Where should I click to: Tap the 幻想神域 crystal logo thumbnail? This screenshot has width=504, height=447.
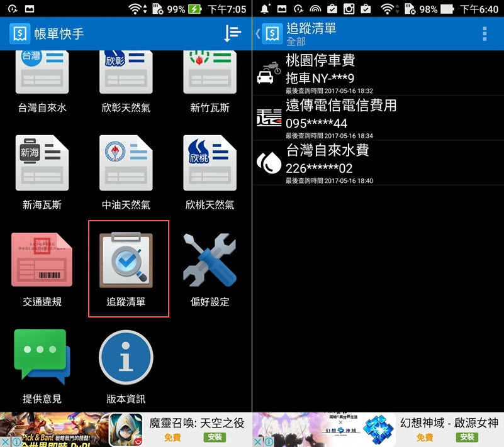(x=379, y=429)
